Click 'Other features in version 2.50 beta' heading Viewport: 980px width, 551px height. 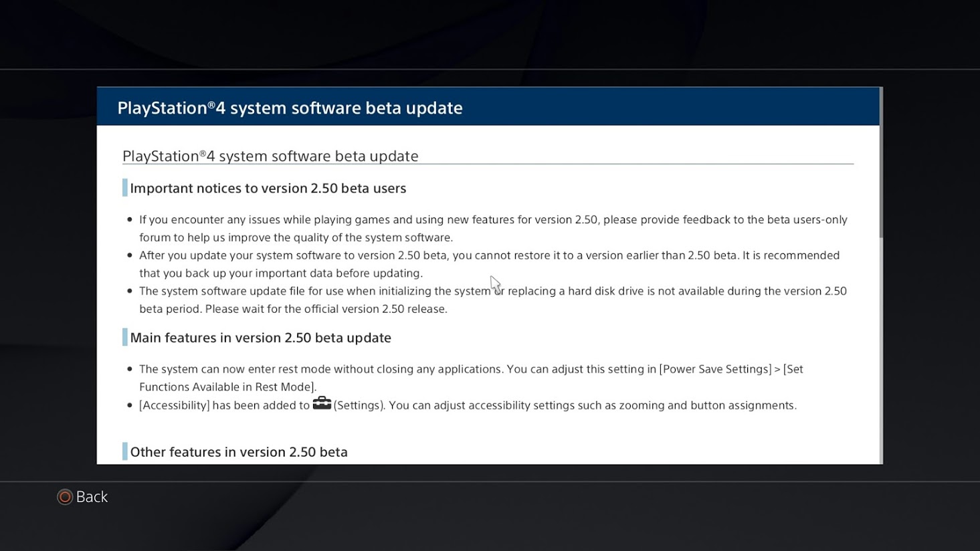pyautogui.click(x=239, y=452)
